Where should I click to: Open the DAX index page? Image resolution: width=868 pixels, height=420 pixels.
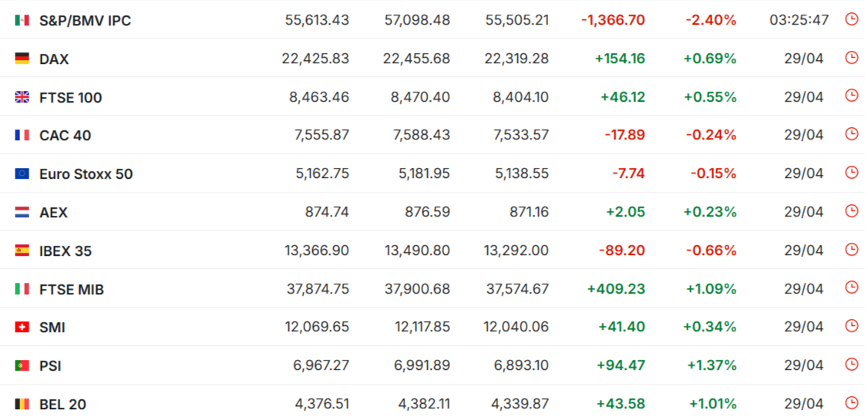(x=54, y=59)
